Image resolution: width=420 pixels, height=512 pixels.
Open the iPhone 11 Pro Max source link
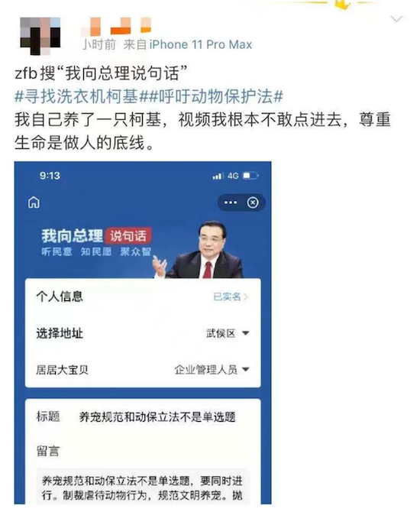click(x=200, y=45)
